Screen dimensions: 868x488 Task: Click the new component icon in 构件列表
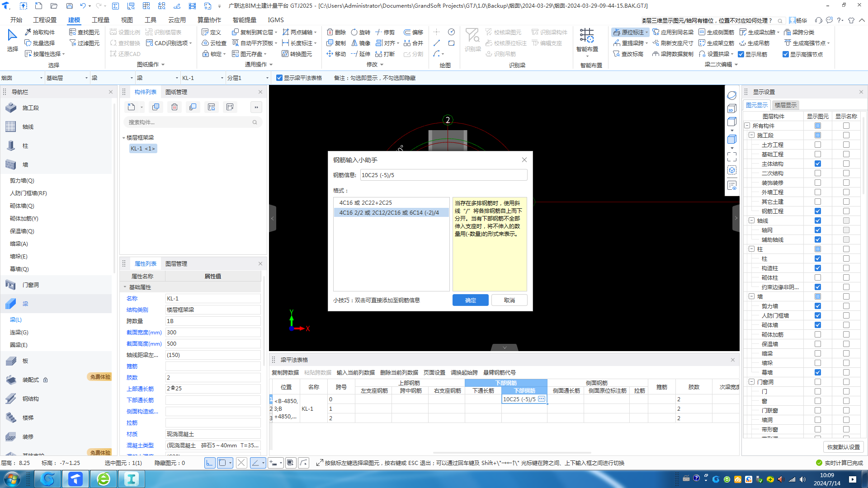pos(131,107)
